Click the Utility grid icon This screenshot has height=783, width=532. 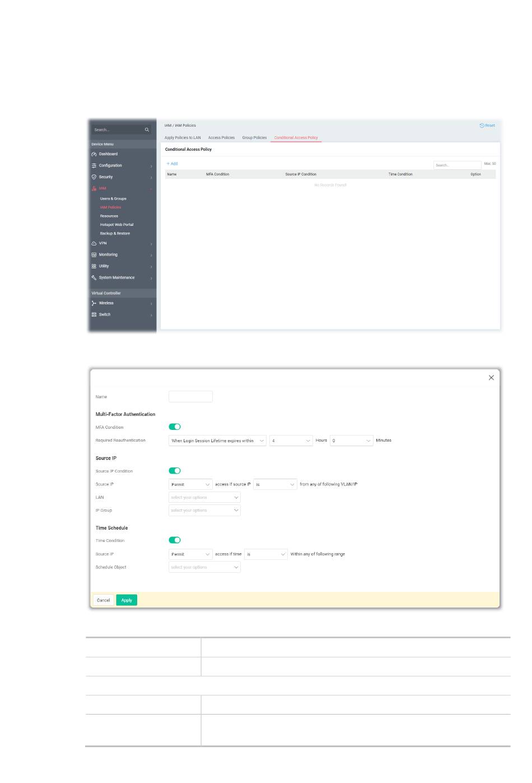point(94,266)
